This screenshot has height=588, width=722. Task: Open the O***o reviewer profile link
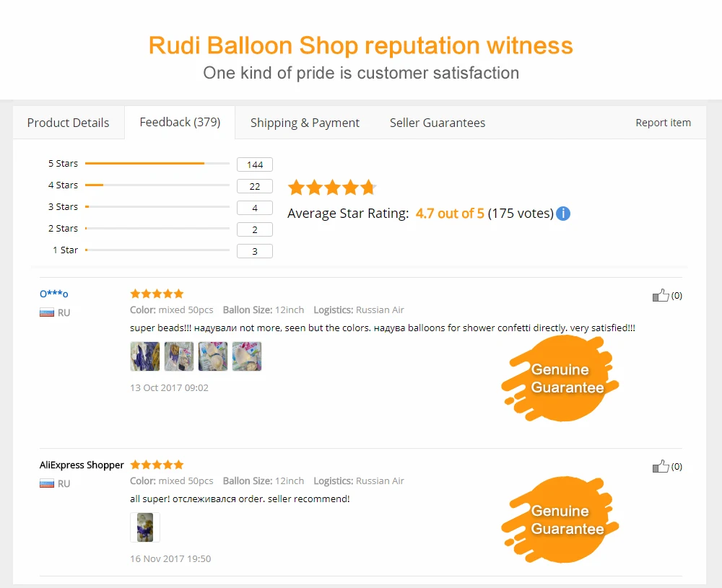[54, 294]
